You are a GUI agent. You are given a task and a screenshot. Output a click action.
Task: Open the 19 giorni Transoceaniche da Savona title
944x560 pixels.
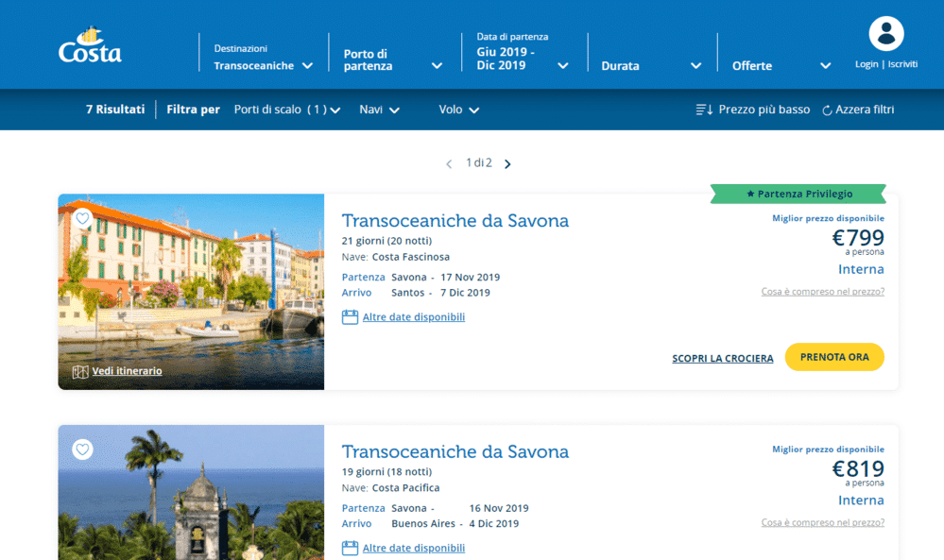455,451
